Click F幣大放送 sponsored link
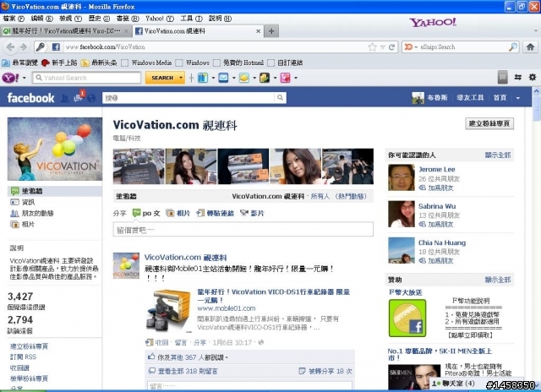This screenshot has height=392, width=541. pos(406,292)
